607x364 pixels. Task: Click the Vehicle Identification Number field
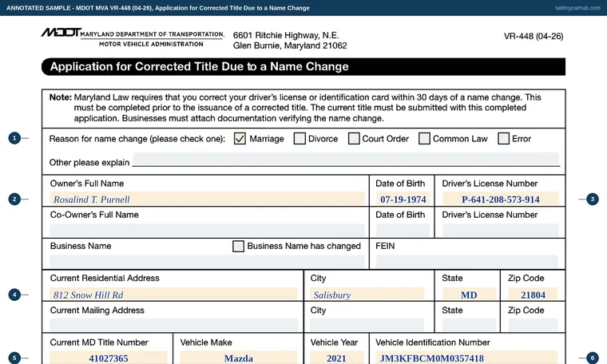pyautogui.click(x=467, y=358)
